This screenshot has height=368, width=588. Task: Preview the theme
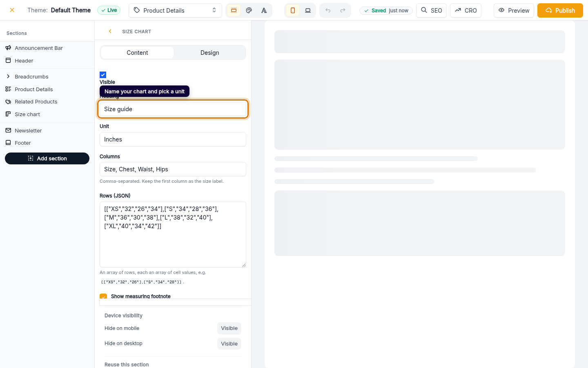point(514,10)
